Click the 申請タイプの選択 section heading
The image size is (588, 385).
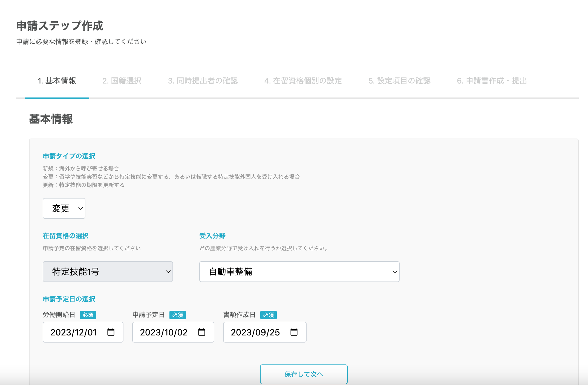[69, 156]
